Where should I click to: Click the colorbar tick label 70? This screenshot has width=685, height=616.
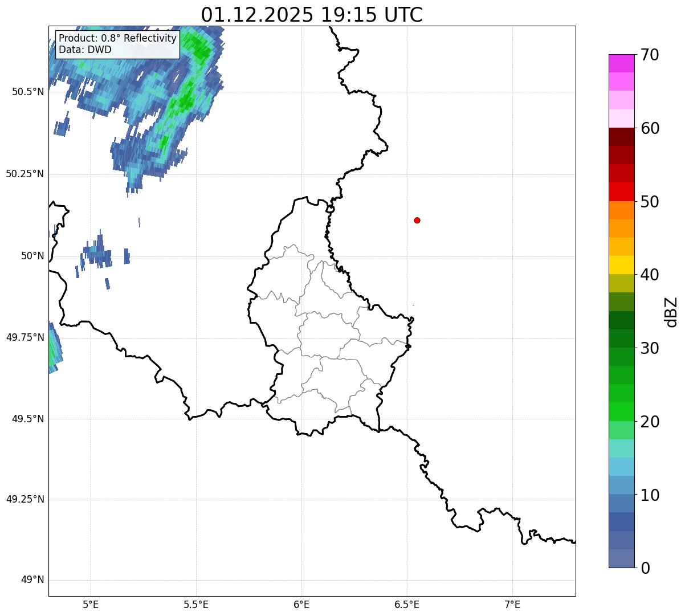[x=650, y=55]
